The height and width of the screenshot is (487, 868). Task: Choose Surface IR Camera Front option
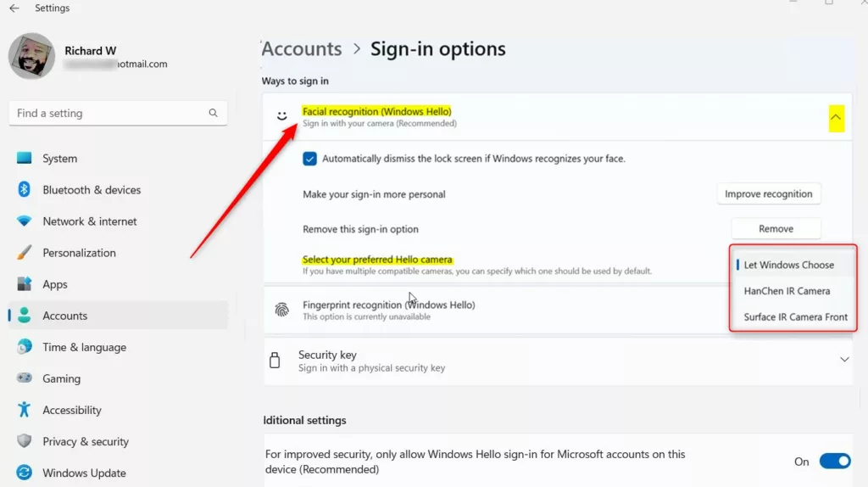(795, 317)
